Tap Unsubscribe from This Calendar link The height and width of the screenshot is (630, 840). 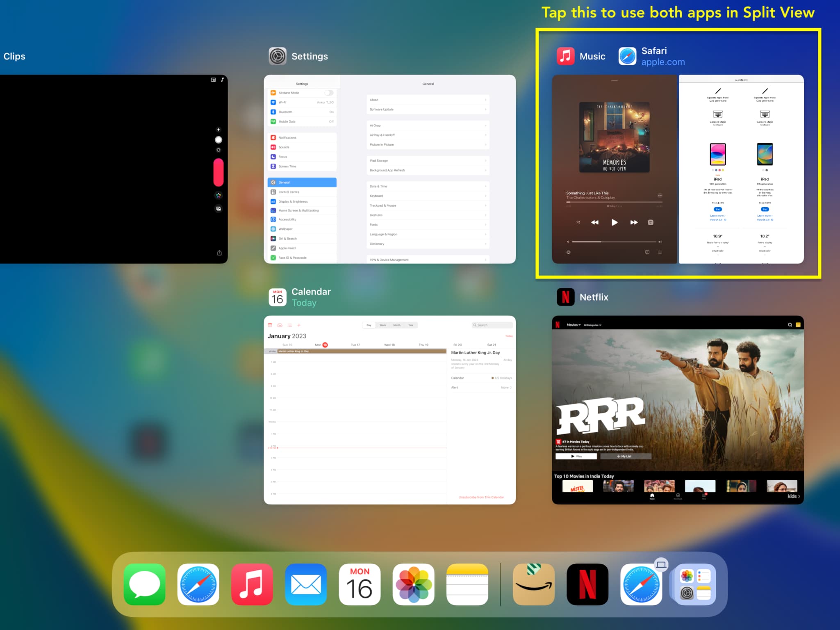[481, 497]
